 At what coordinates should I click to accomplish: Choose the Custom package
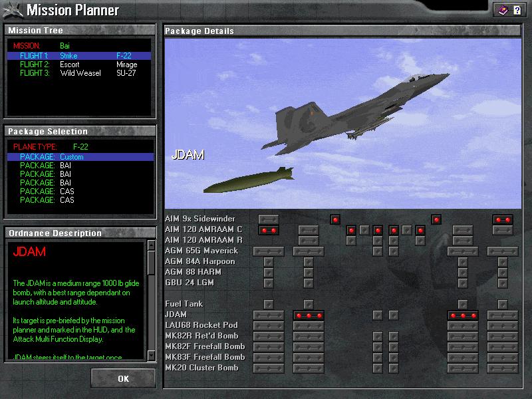click(80, 157)
